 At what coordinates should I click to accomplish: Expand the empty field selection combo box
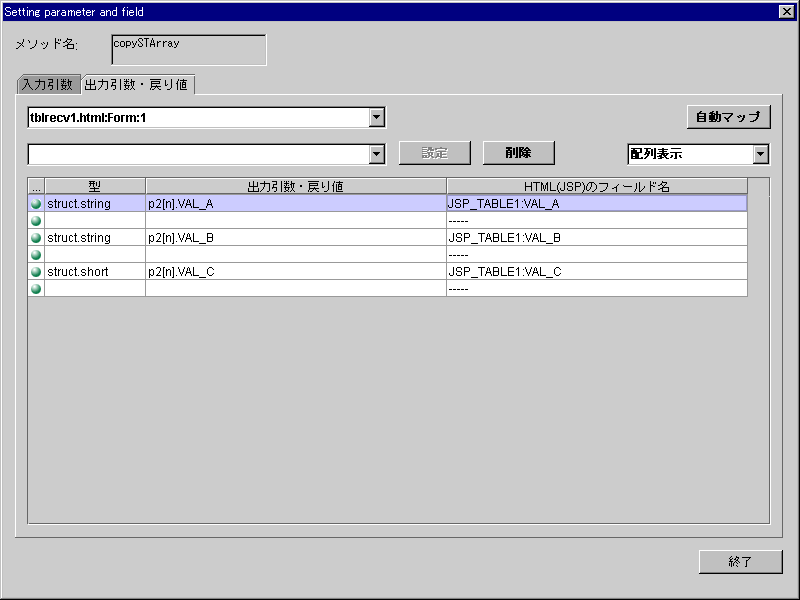(377, 154)
